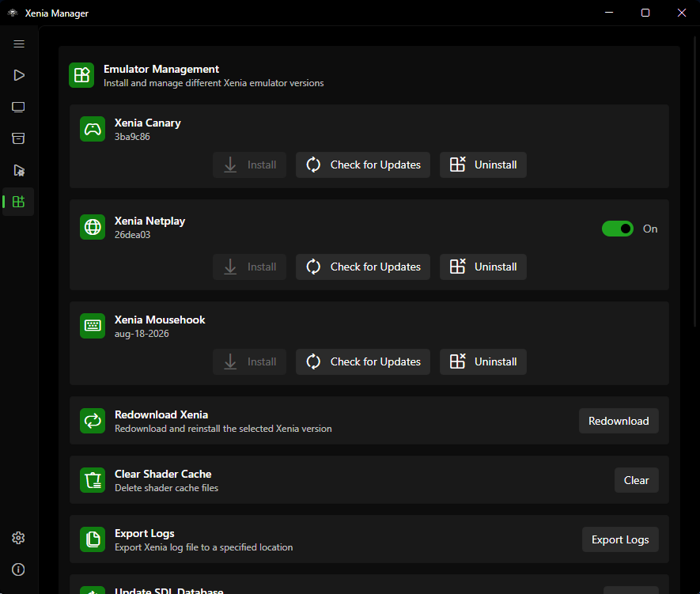Clear the shader cache
Screen dimensions: 700x594
click(637, 480)
